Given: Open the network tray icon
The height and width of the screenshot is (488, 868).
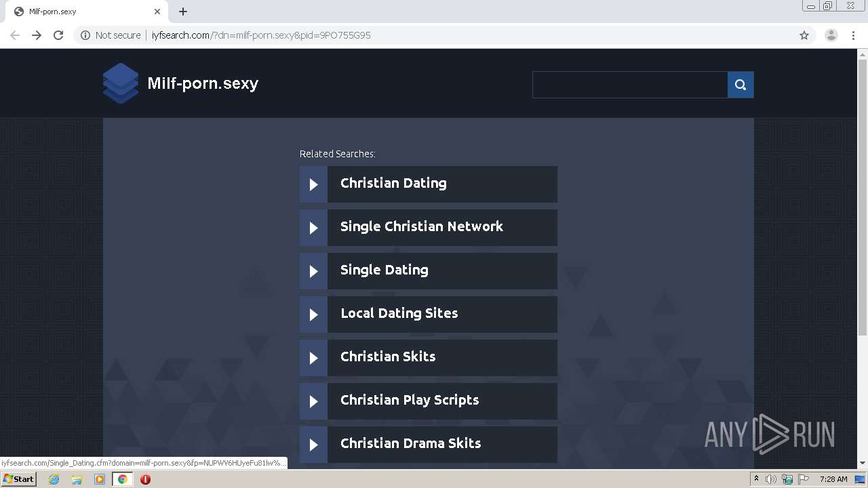Looking at the screenshot, I should click(x=787, y=479).
